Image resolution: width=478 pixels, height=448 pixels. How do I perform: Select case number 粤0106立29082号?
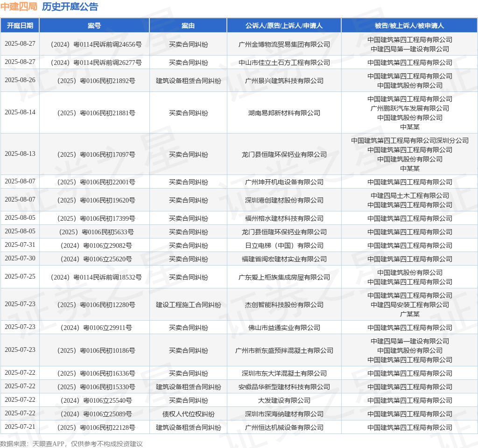coord(96,245)
